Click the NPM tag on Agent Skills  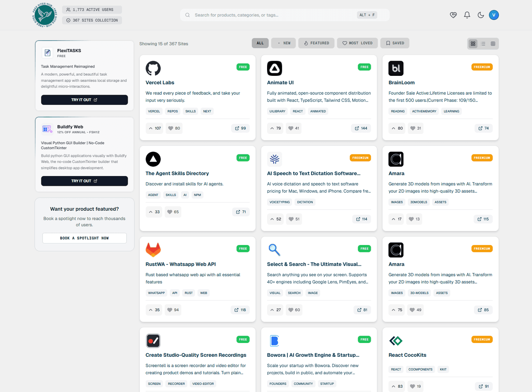click(197, 195)
